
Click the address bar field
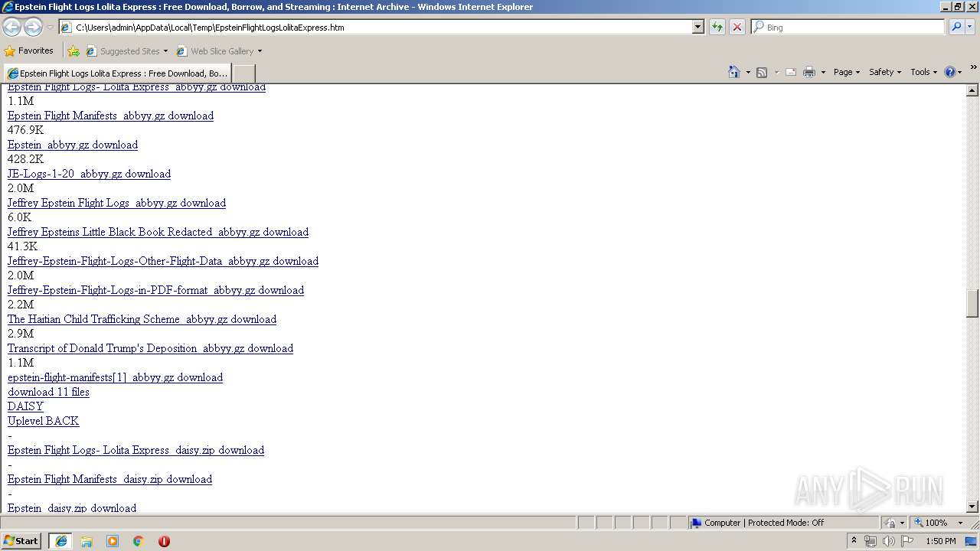pyautogui.click(x=375, y=27)
